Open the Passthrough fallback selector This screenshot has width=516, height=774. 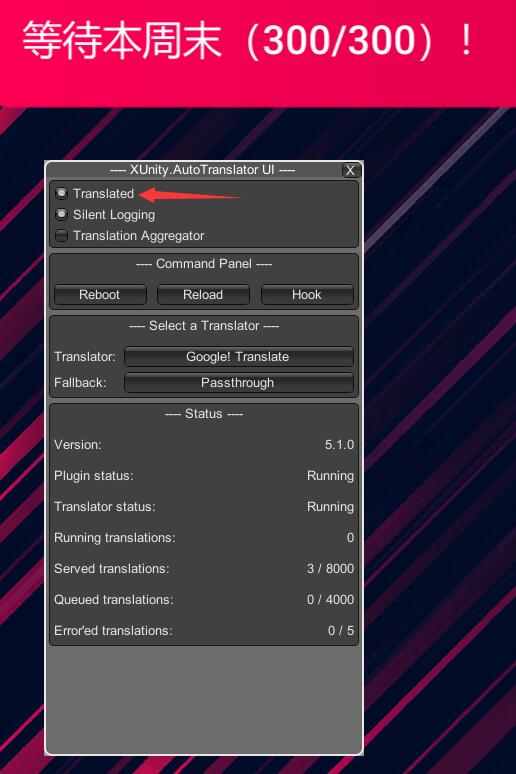[x=238, y=383]
